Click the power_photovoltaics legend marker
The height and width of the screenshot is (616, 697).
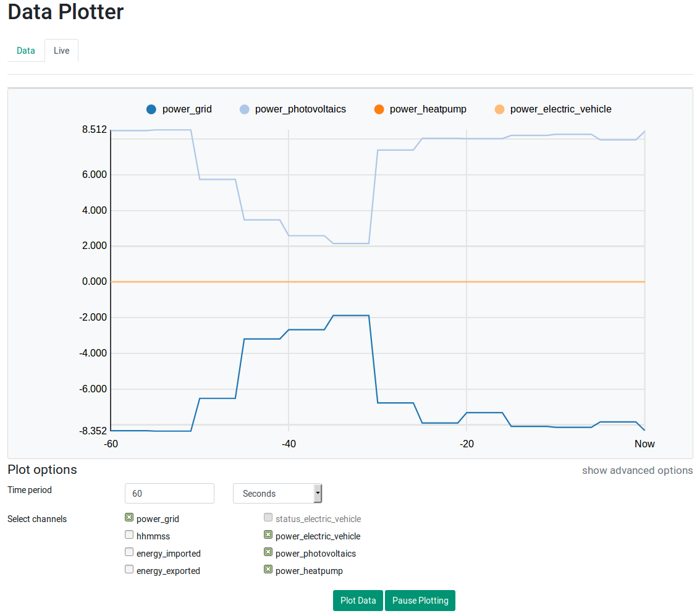pos(244,109)
